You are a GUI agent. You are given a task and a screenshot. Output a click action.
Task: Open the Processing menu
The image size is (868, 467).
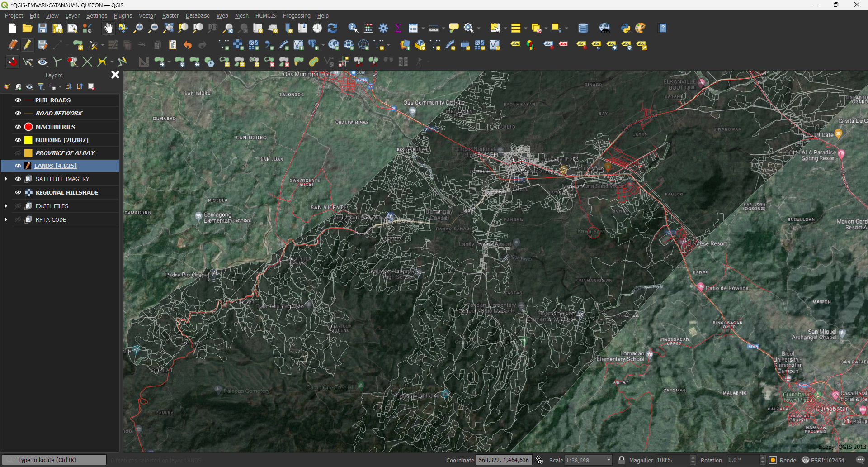coord(297,15)
